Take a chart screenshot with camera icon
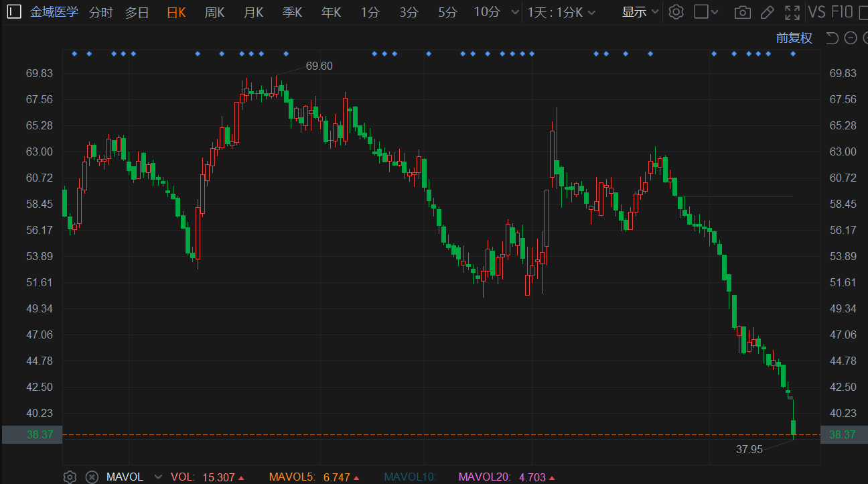Screen dimensions: 868x484 coord(742,12)
